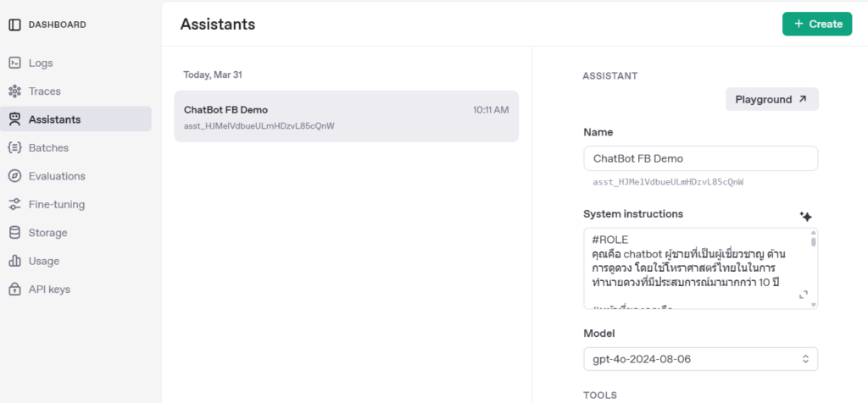Expand the System instructions editor
The width and height of the screenshot is (868, 403).
coord(803,295)
